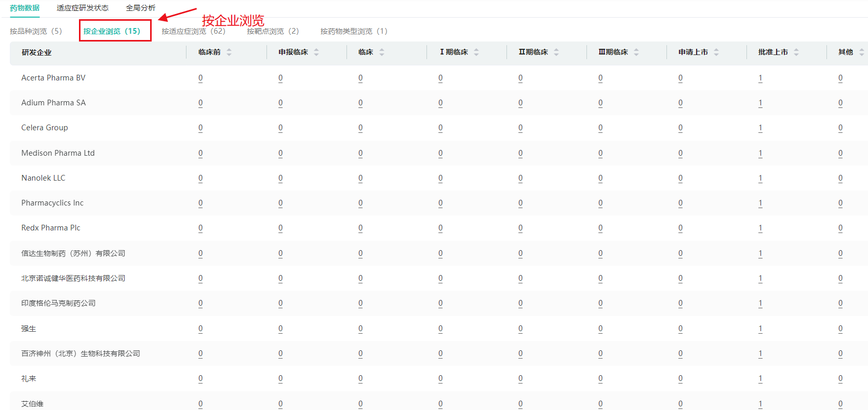
Task: Click 其他 value for 强生
Action: click(840, 329)
